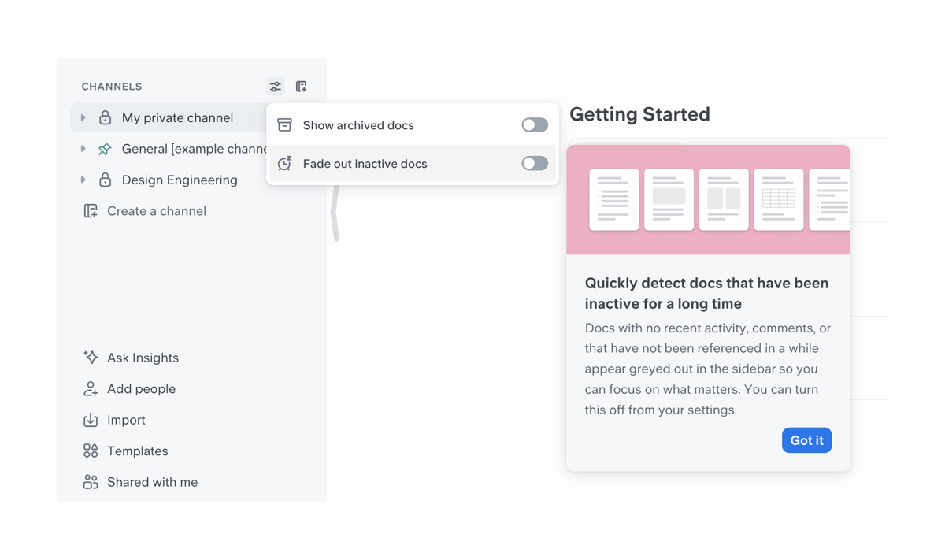Expand My private channel

83,117
